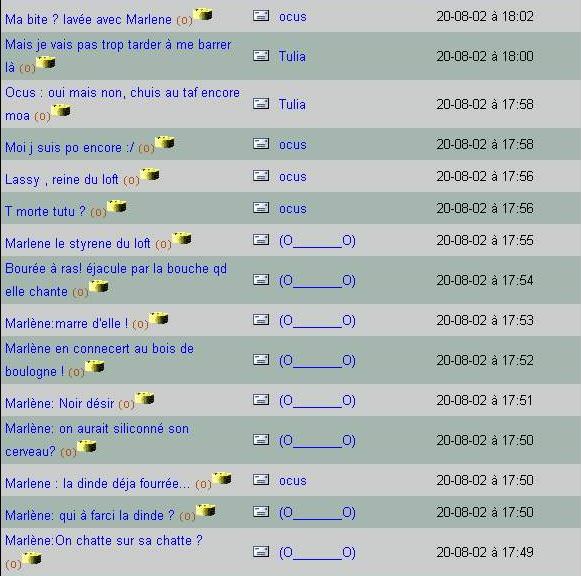Open the post "Marlène en connecert au bois de boulogne !"

99,360
